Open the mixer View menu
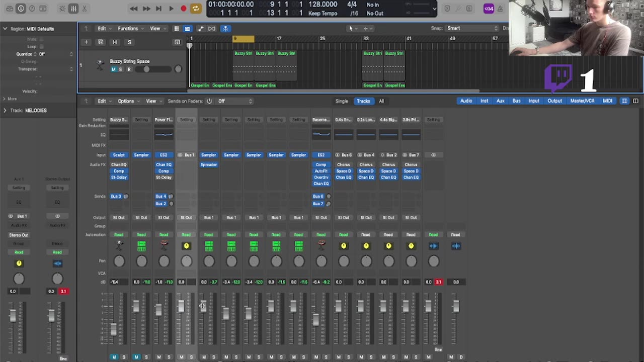Screen dimensions: 644x362 pyautogui.click(x=153, y=101)
